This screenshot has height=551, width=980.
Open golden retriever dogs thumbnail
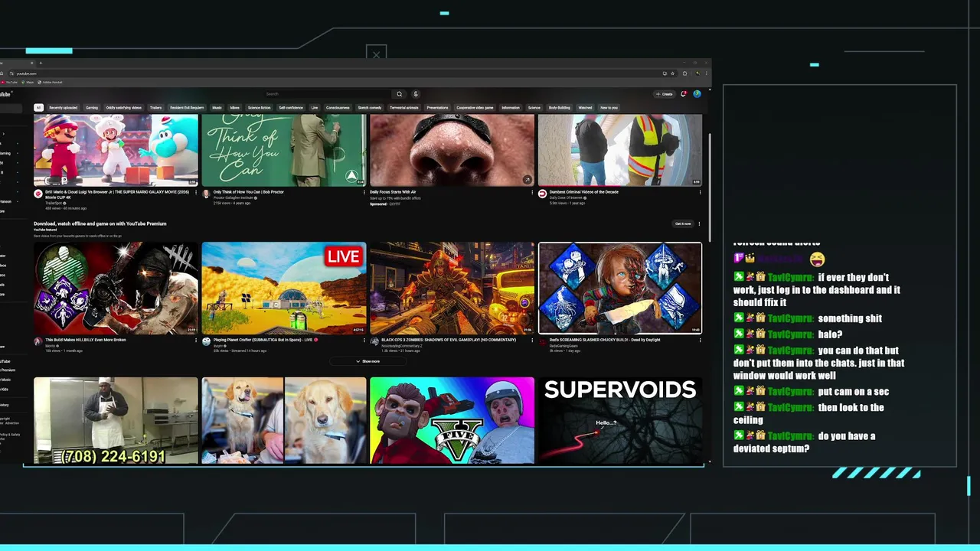tap(284, 421)
